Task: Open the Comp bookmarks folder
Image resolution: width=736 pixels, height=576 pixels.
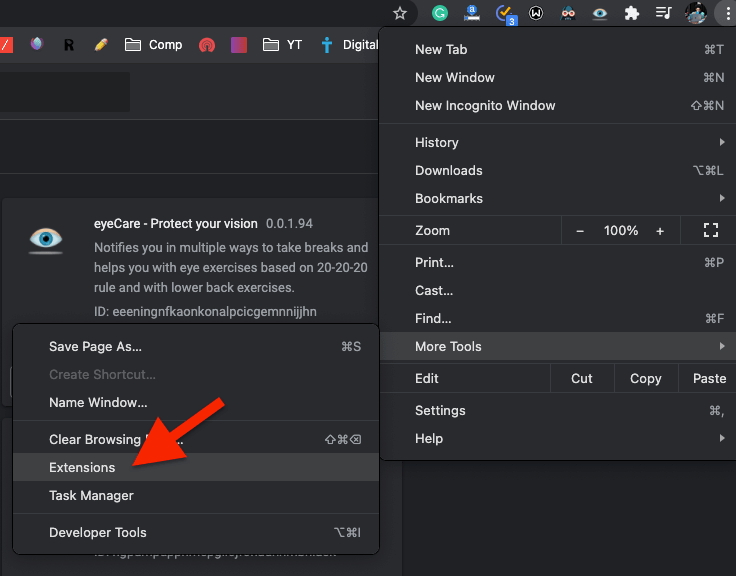Action: (153, 45)
